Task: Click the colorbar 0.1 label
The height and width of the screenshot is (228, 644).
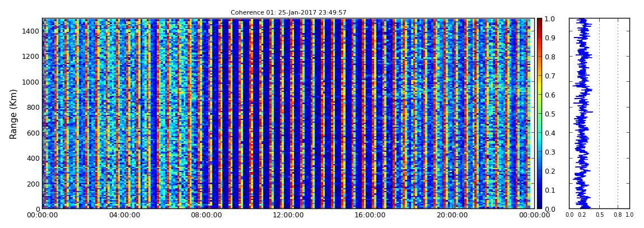Action: pos(549,190)
